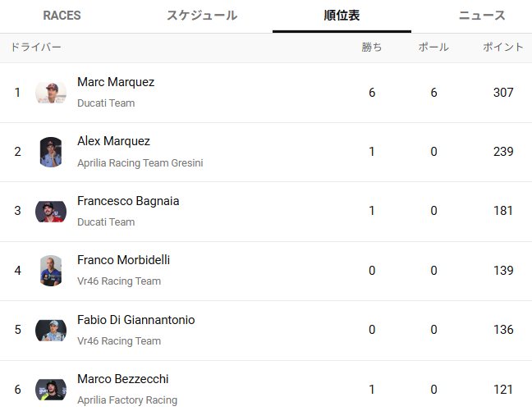Screen dimensions: 532x411
Task: Click the ポール column header
Action: pyautogui.click(x=433, y=48)
